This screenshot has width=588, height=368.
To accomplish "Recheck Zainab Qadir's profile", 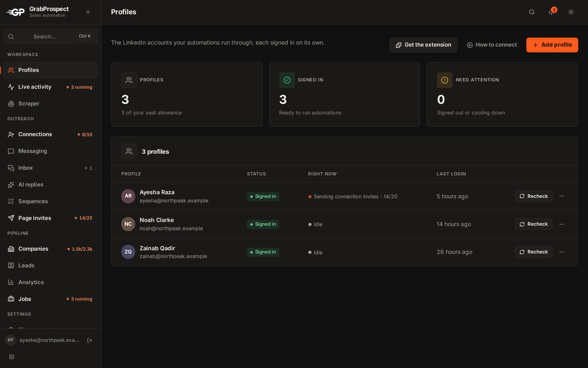I will tap(533, 252).
